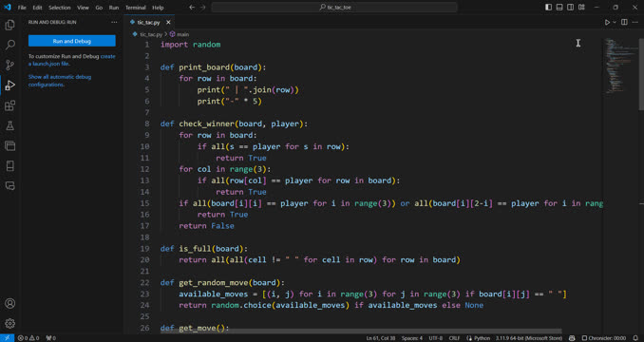Open the Go menu
The height and width of the screenshot is (342, 644).
click(x=99, y=8)
